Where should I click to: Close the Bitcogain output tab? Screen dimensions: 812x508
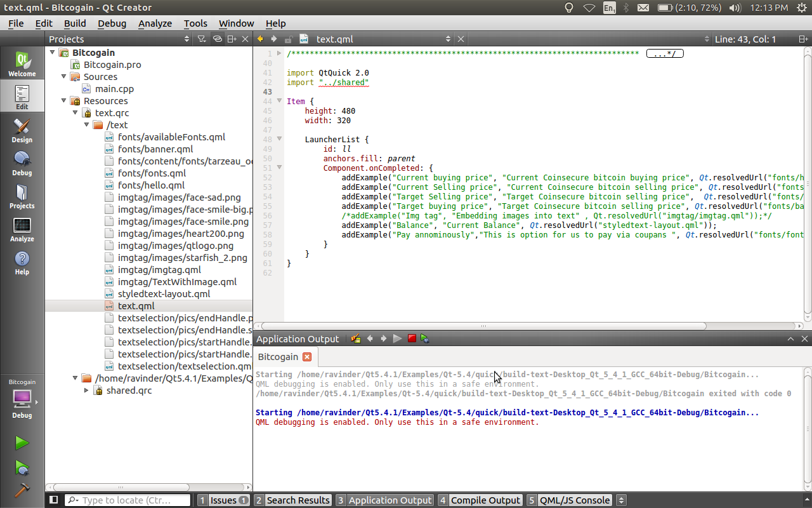point(307,357)
